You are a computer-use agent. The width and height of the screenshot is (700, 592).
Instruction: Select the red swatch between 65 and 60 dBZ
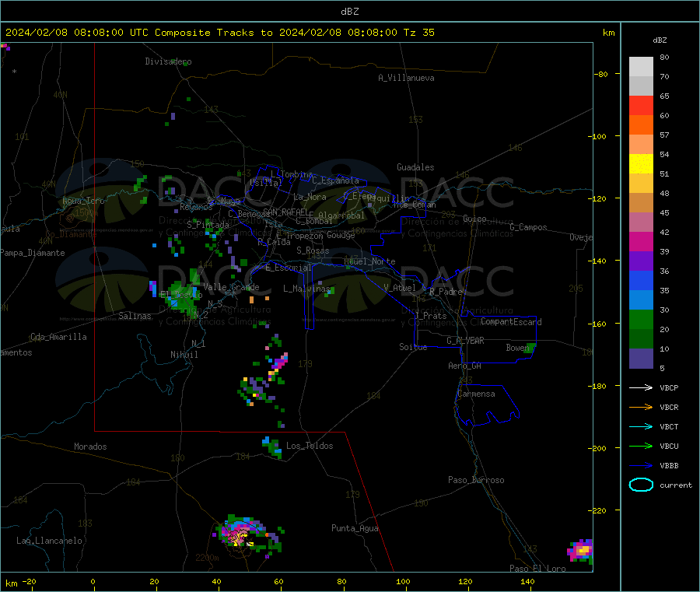click(x=641, y=105)
